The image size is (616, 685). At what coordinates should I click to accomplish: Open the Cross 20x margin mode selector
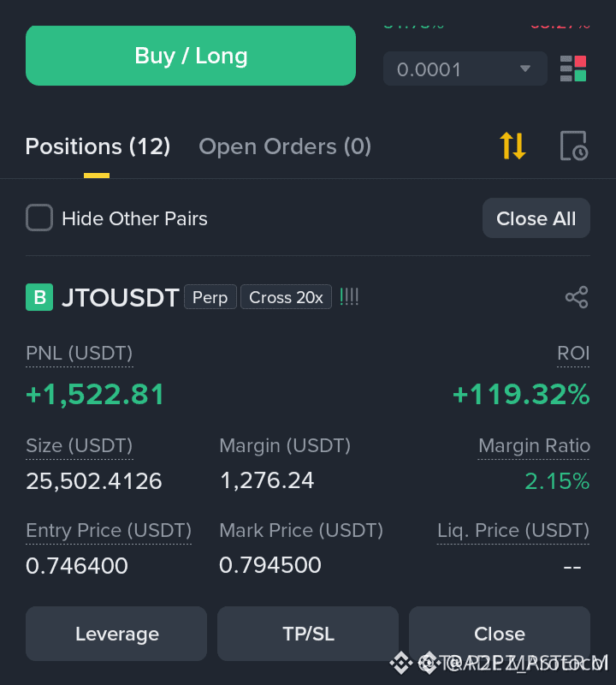click(x=286, y=297)
